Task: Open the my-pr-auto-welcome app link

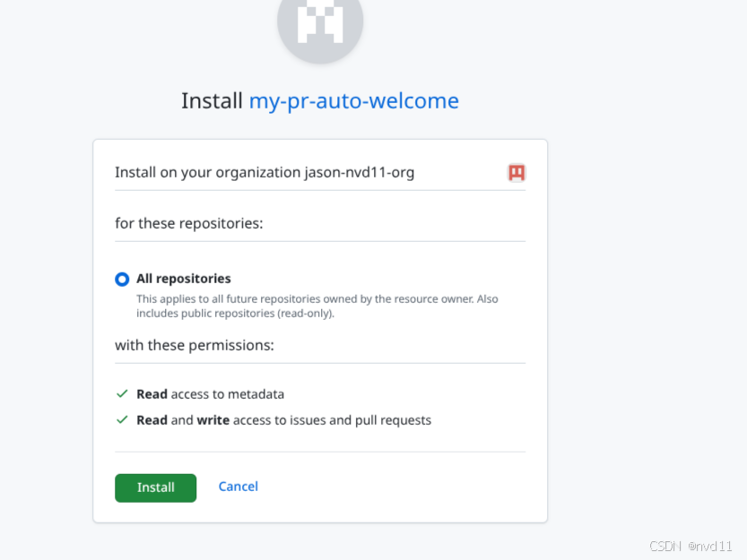Action: coord(353,101)
